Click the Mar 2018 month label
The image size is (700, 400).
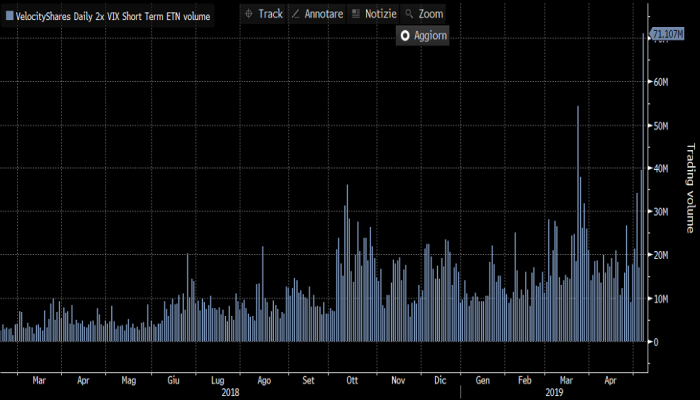(39, 380)
